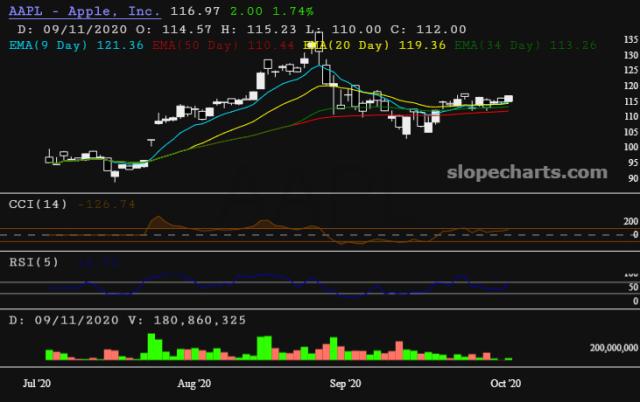The height and width of the screenshot is (402, 640).
Task: Select the 200,000,000 volume axis label
Action: (614, 348)
